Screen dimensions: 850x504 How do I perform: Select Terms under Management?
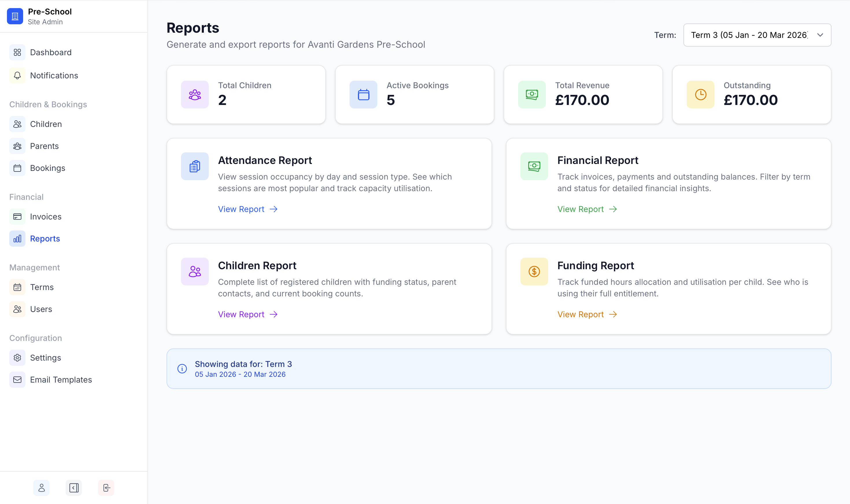point(17,287)
